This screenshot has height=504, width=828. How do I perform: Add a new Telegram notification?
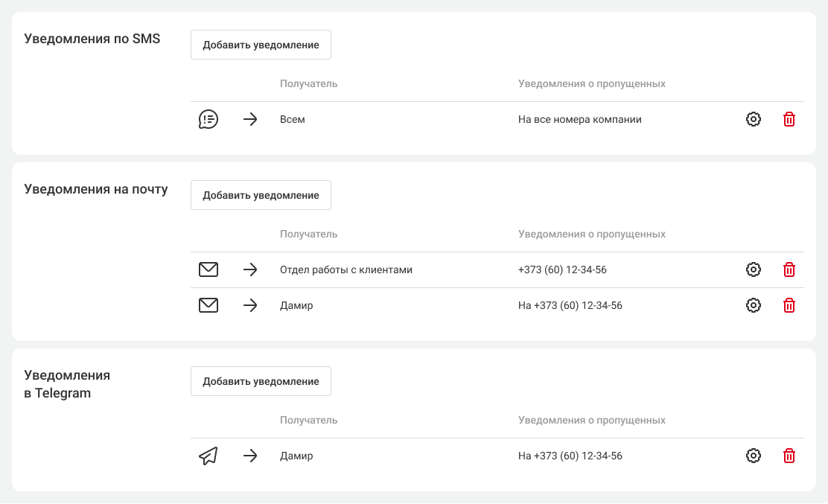click(261, 381)
